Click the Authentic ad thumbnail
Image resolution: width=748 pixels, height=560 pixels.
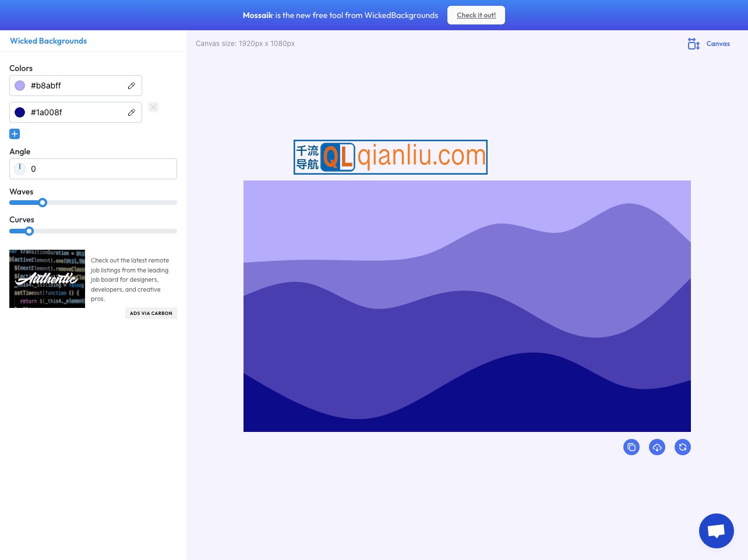47,279
